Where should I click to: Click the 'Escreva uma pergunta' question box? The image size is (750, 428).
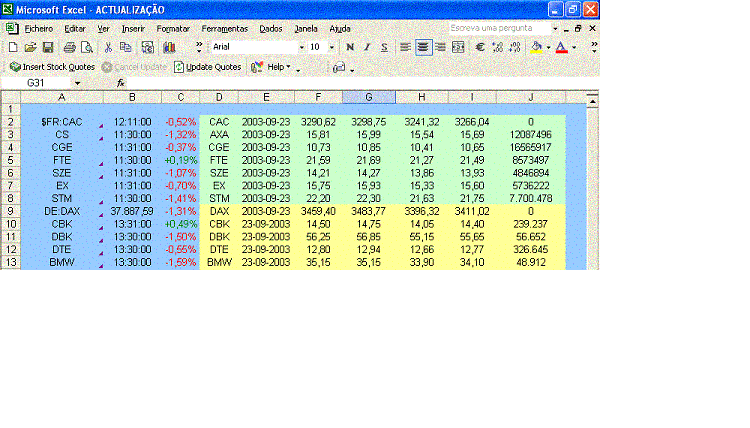(x=499, y=28)
